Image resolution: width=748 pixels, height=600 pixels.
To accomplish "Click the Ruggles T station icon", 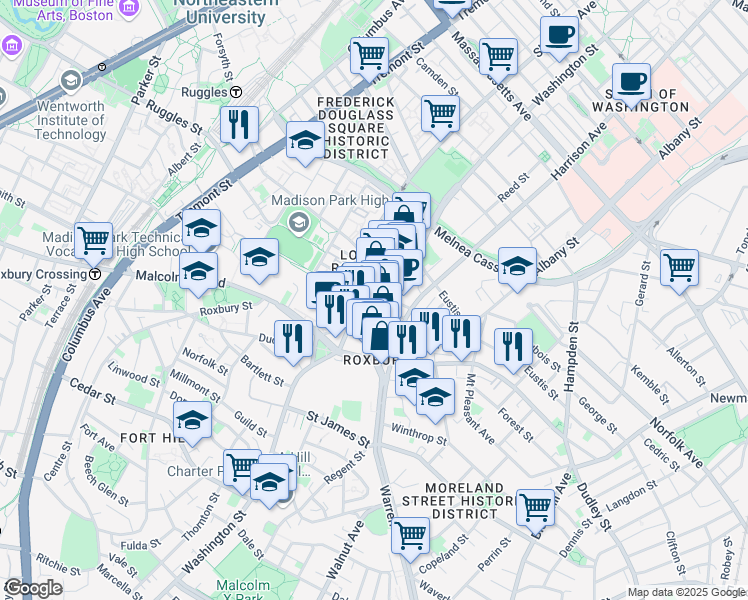I will pos(236,92).
